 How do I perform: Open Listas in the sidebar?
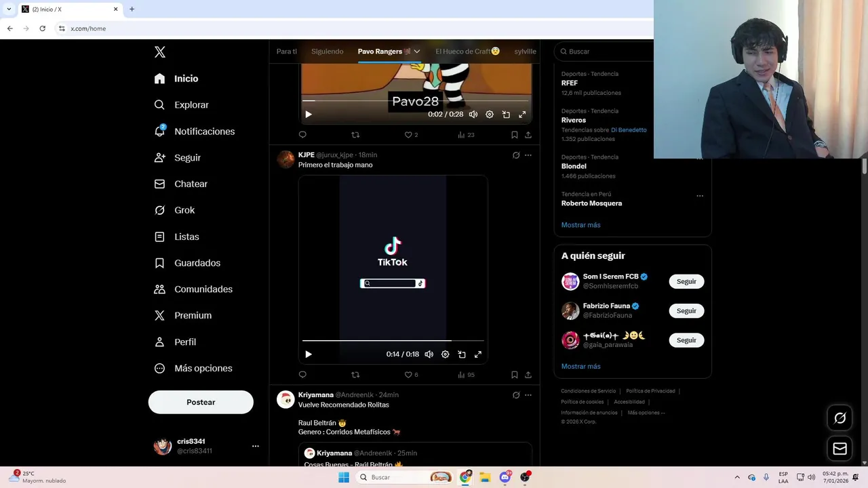click(x=176, y=237)
